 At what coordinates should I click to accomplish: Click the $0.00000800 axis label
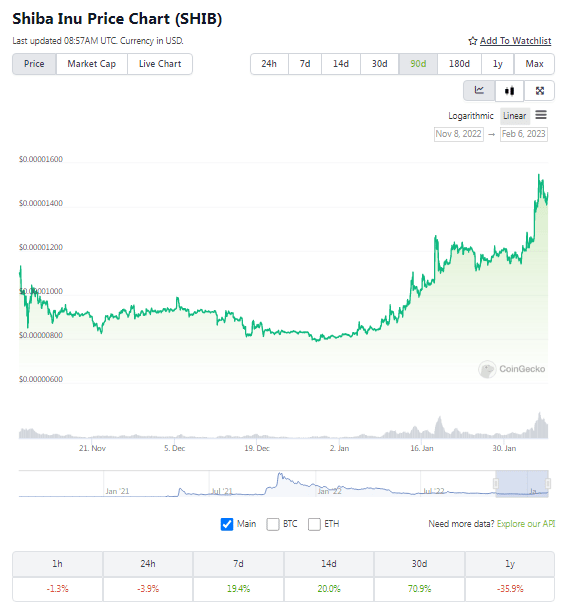(x=41, y=335)
